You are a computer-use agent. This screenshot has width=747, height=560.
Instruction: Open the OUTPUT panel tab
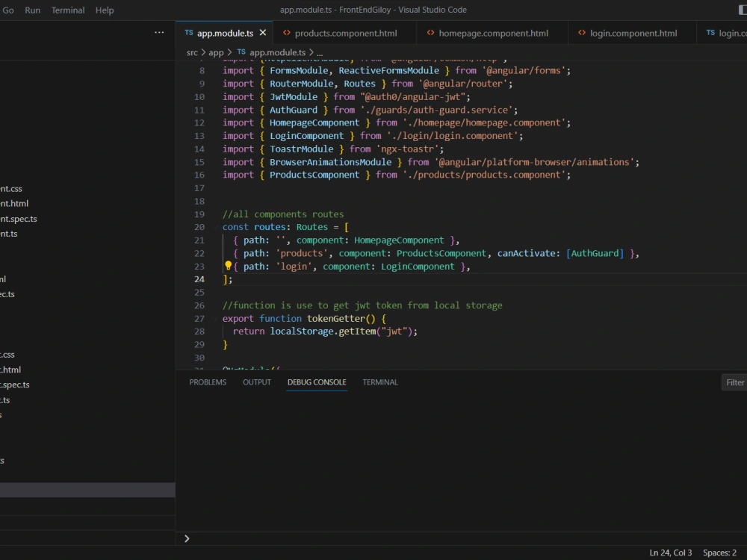tap(257, 382)
